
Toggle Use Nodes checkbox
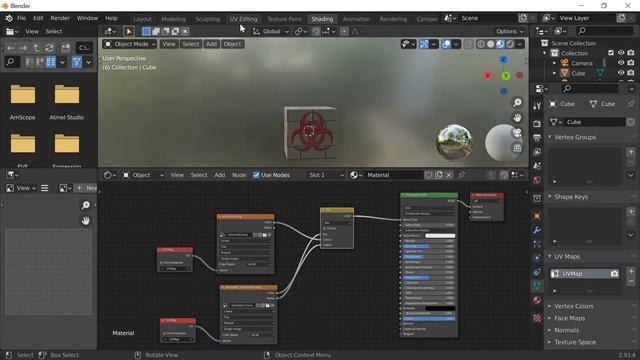coord(256,175)
